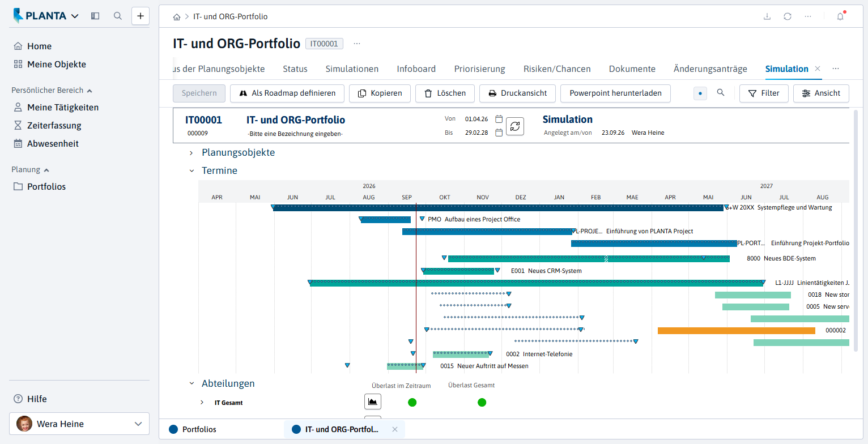Click the description field placeholder Bitte eine Bezeichnung eingeben
868x444 pixels.
(296, 134)
